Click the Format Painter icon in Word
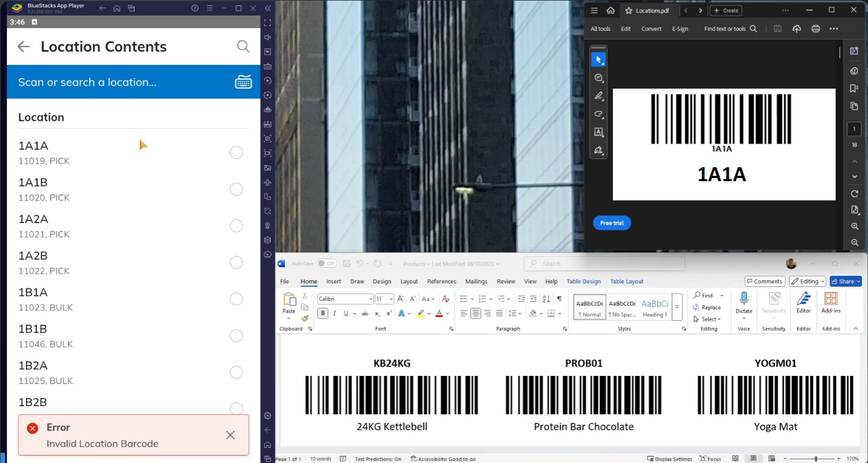The height and width of the screenshot is (463, 868). click(x=305, y=319)
